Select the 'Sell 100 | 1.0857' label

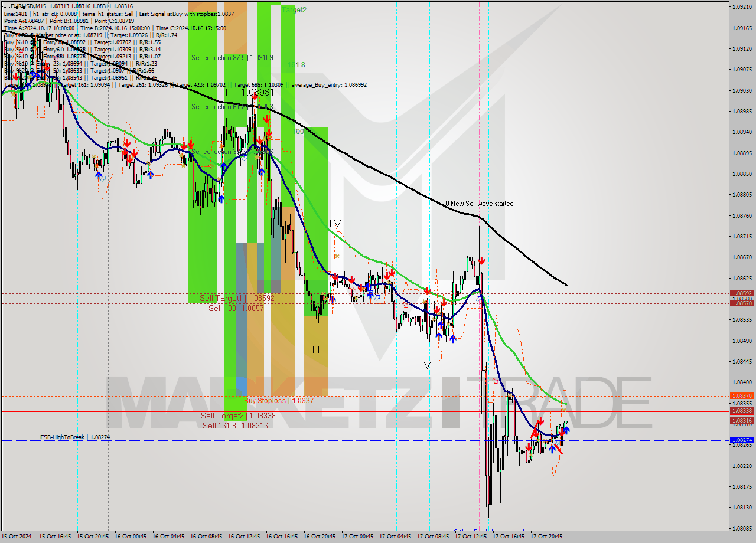pos(236,308)
